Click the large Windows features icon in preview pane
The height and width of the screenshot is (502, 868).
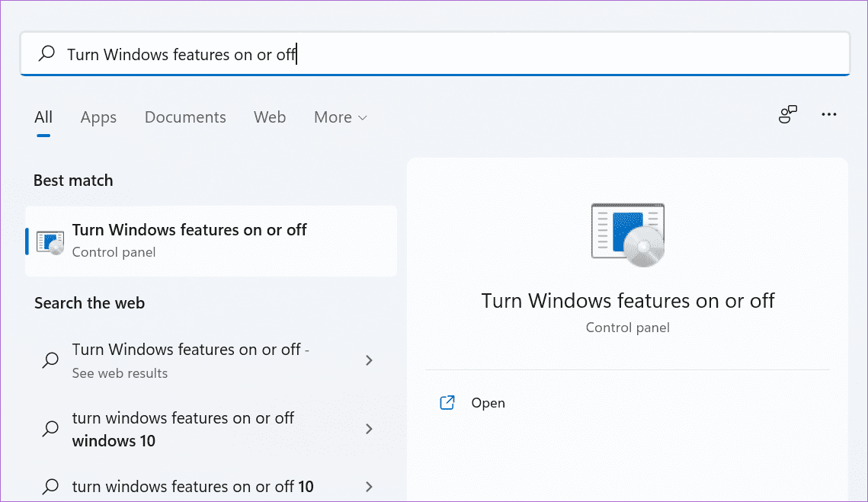[628, 235]
